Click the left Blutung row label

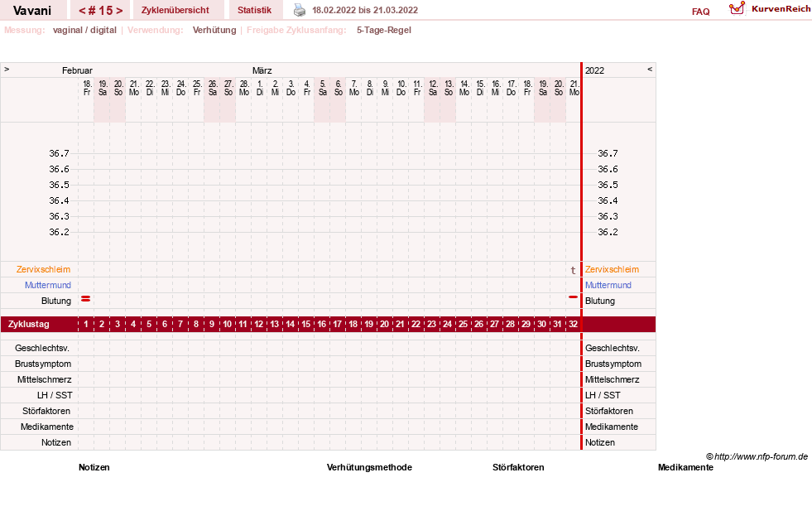click(56, 301)
